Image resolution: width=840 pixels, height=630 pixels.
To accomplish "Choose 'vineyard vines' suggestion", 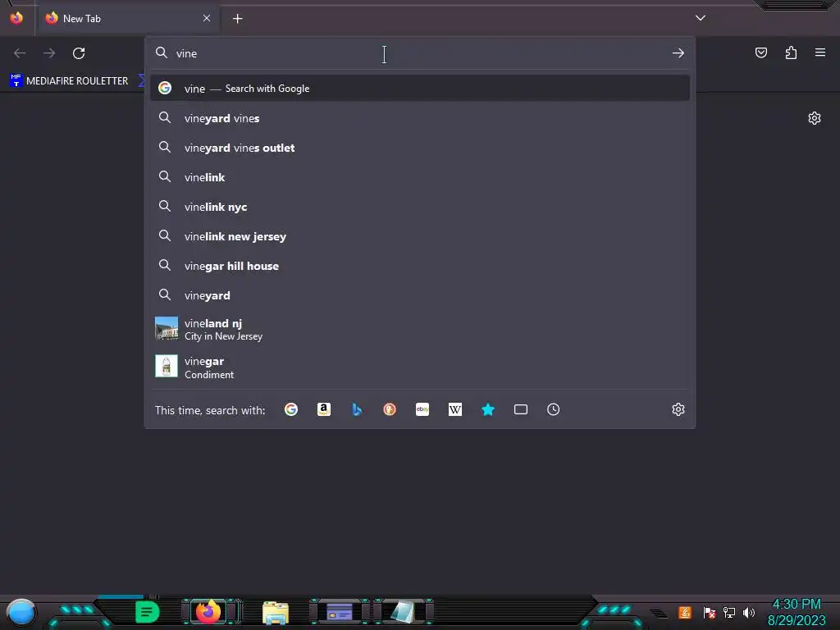I will (x=420, y=118).
